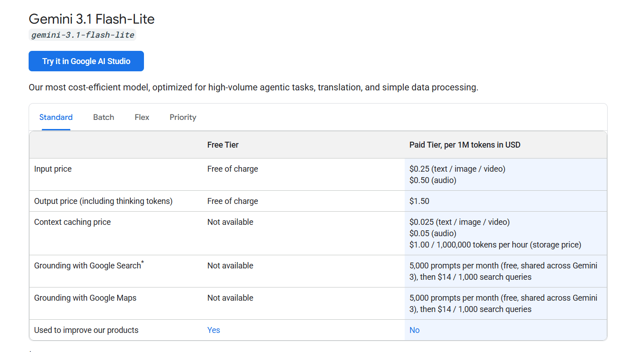
Task: Click the '$0.05 (audio)' caching price
Action: 433,233
